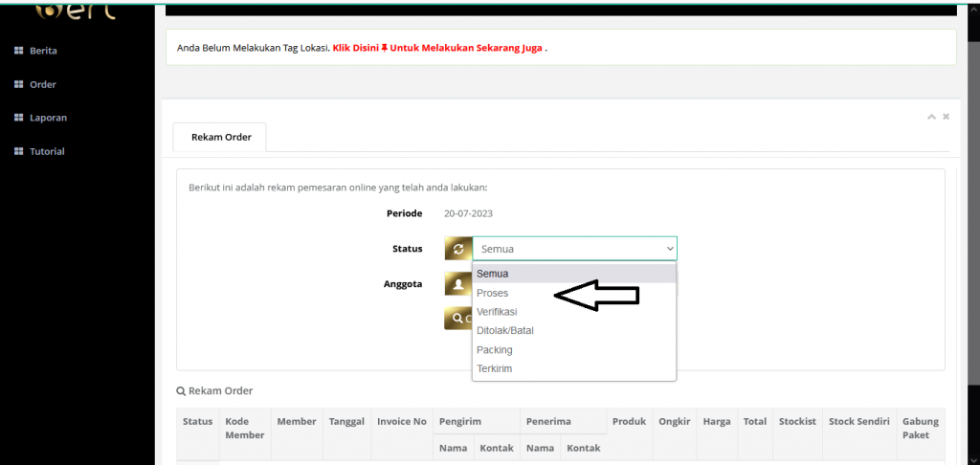The image size is (980, 465).
Task: Click the grid icon beside Order
Action: [18, 84]
